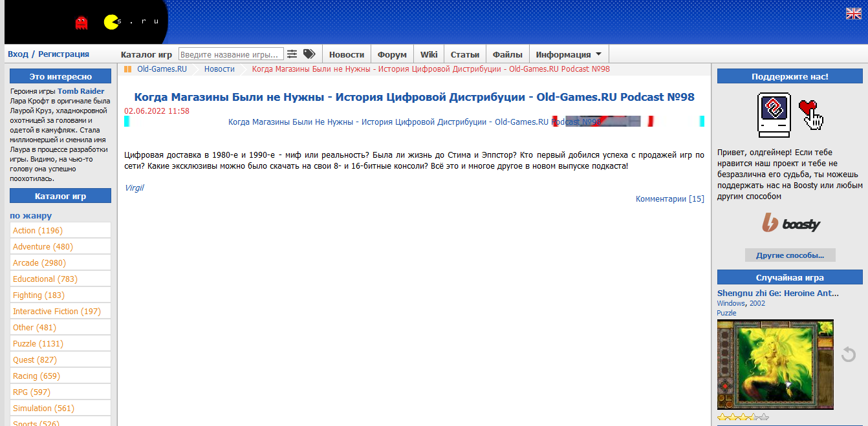Open advanced search filters icon
Screen dimensions: 868x426
point(292,54)
